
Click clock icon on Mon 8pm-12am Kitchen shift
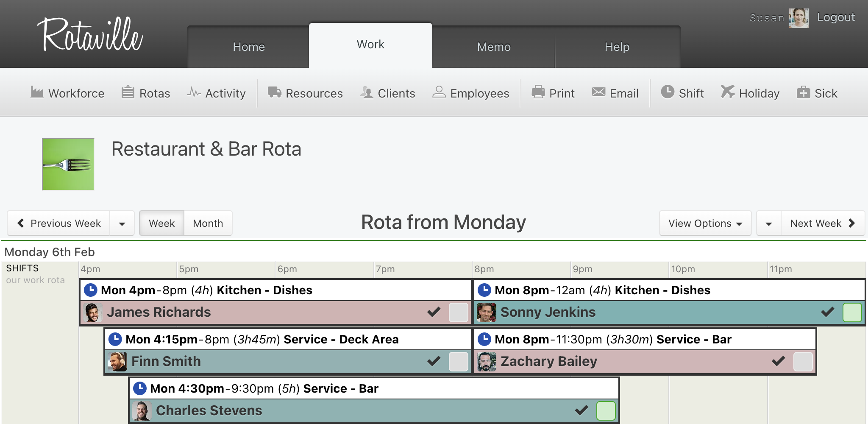coord(484,290)
